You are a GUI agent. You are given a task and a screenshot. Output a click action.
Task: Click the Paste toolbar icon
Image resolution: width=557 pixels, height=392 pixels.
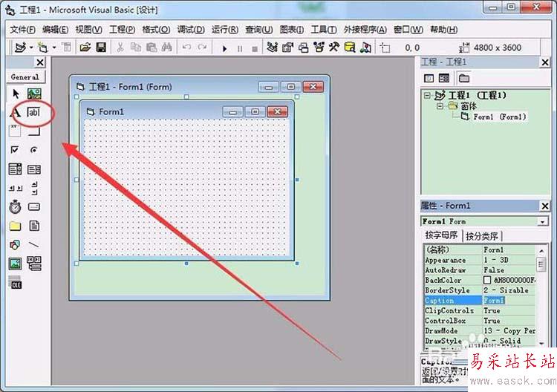(152, 48)
